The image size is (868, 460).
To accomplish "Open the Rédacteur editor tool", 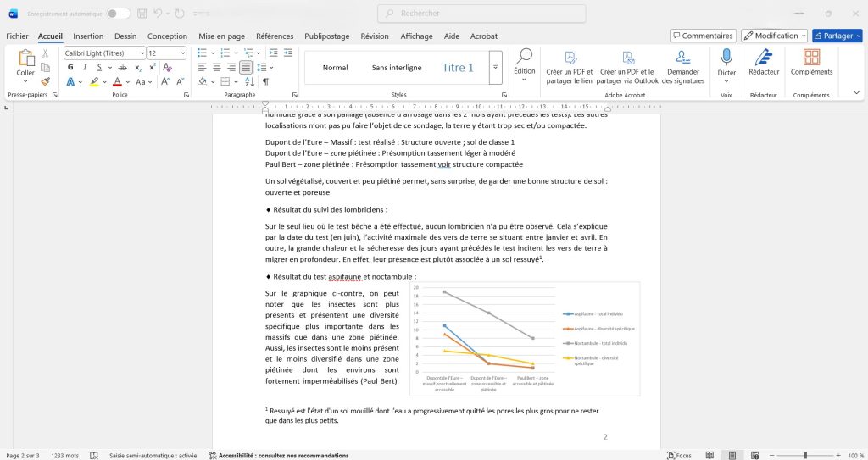I will [763, 58].
